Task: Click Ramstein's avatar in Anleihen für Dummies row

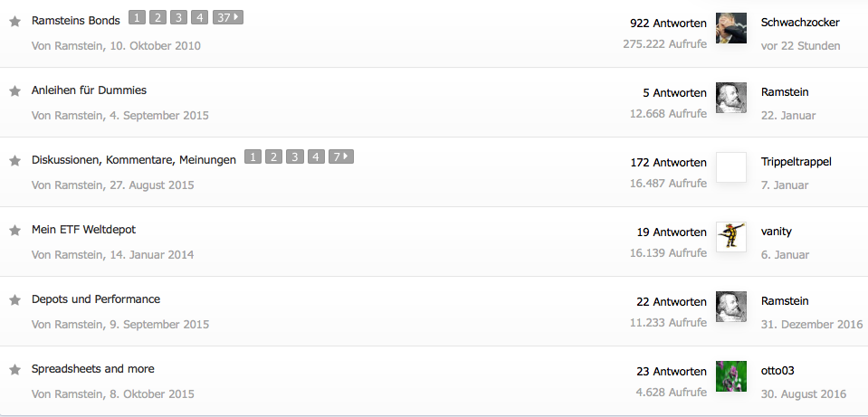Action: (730, 98)
